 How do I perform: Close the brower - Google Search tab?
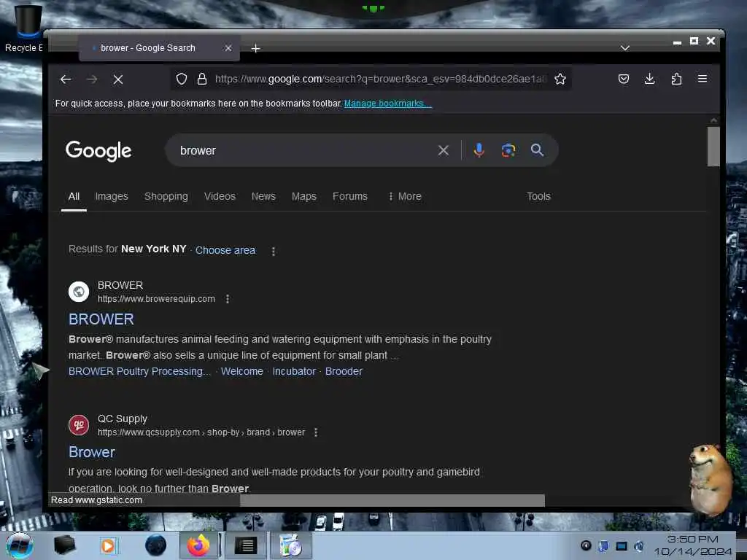point(228,48)
